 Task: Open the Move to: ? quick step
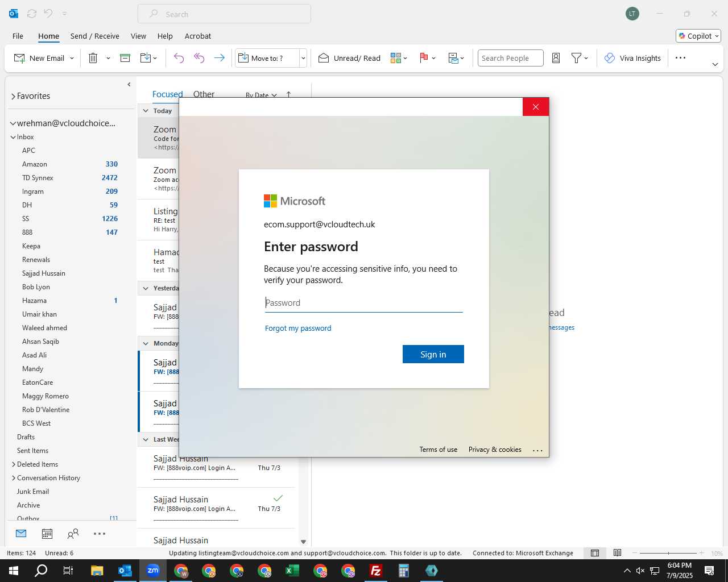267,58
